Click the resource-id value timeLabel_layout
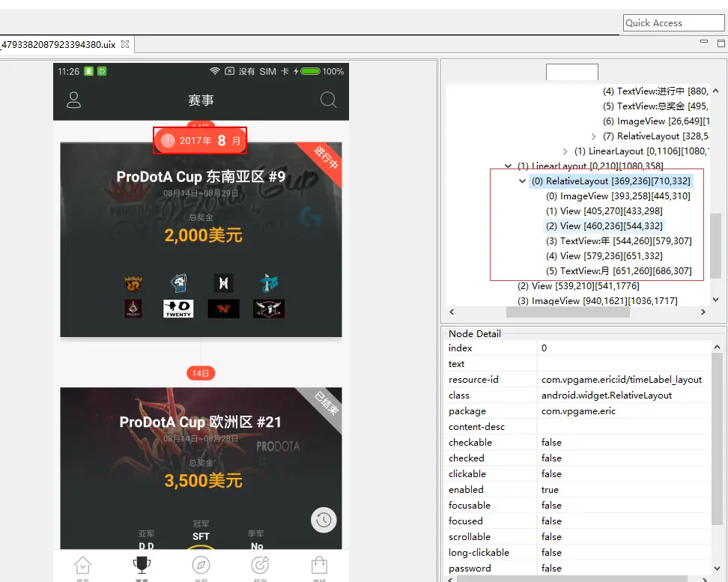Image resolution: width=728 pixels, height=582 pixels. (622, 380)
